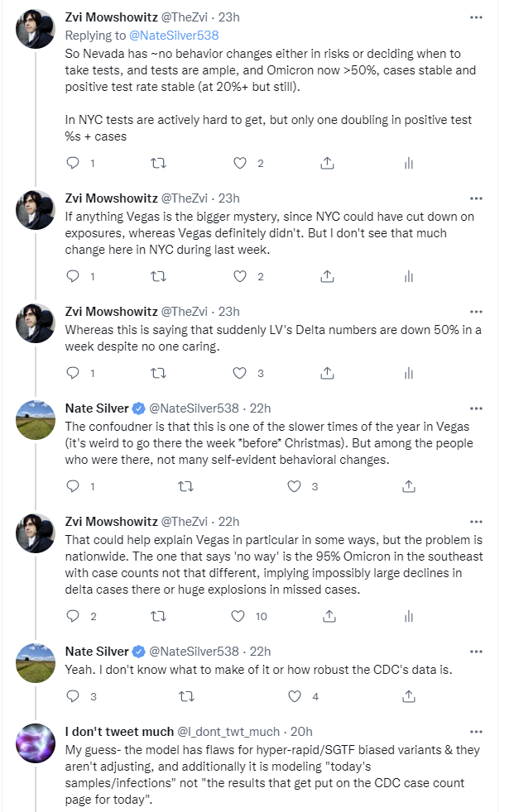Open more options on Nate Silver's confounder tweet

pos(476,408)
